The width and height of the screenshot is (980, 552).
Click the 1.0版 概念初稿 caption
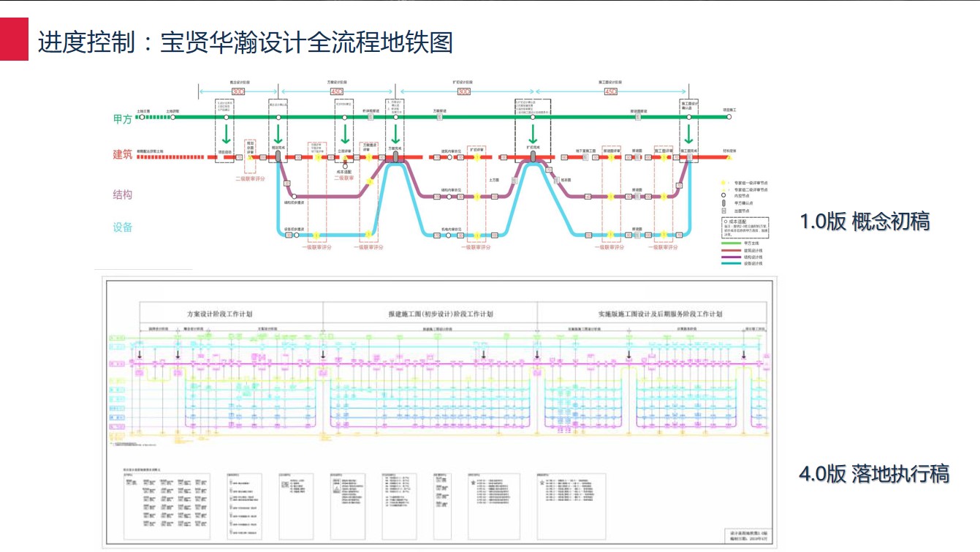865,222
